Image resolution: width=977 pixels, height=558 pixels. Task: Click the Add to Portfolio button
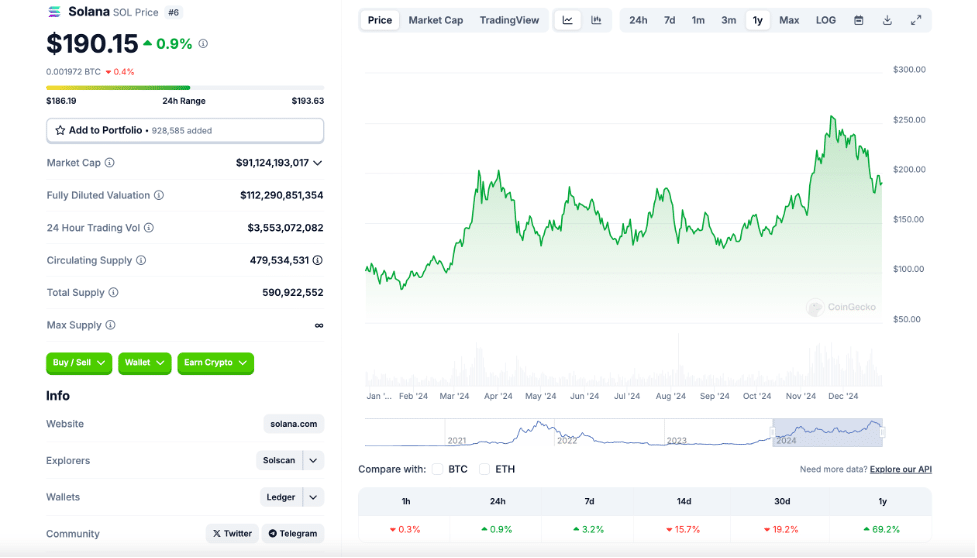click(185, 131)
